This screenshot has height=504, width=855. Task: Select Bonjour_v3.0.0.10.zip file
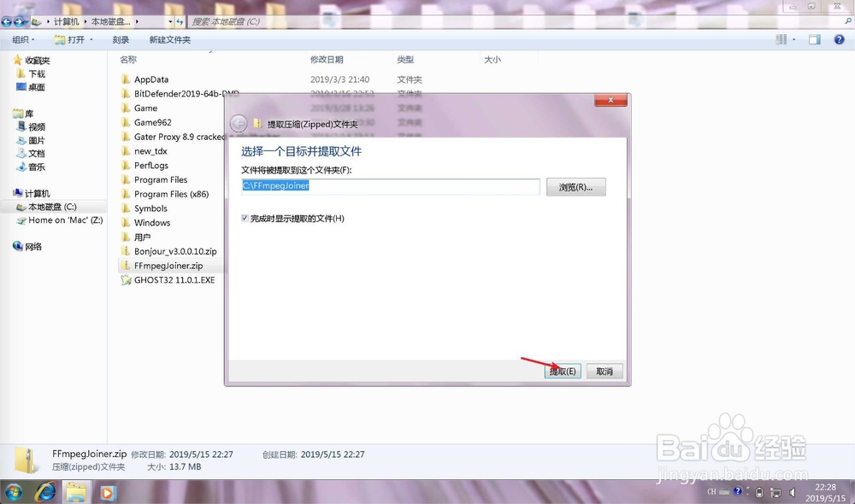[175, 251]
